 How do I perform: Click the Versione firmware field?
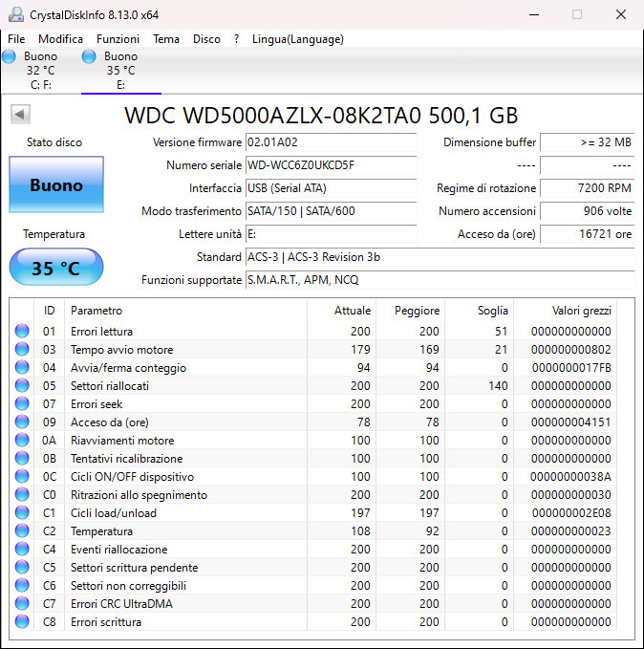[332, 142]
